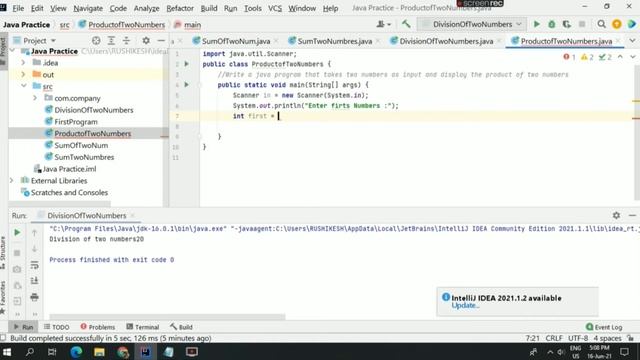Screen dimensions: 640x360
Task: Open Project panel settings gear
Action: [146, 40]
